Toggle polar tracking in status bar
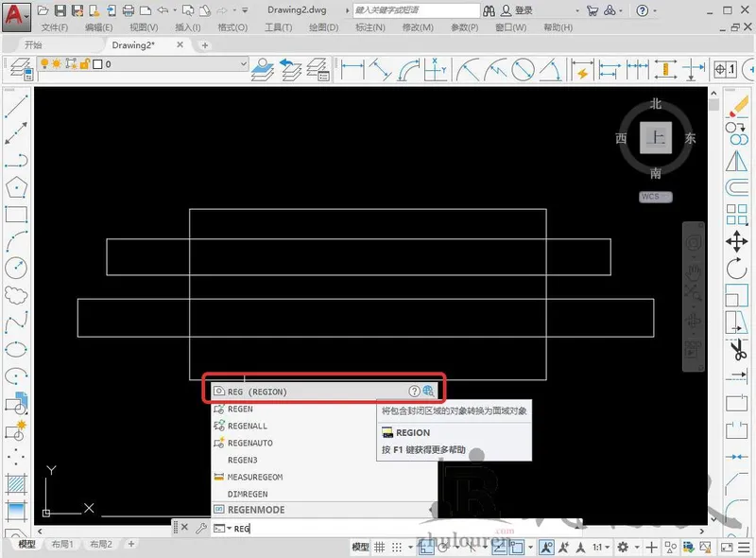 443,547
